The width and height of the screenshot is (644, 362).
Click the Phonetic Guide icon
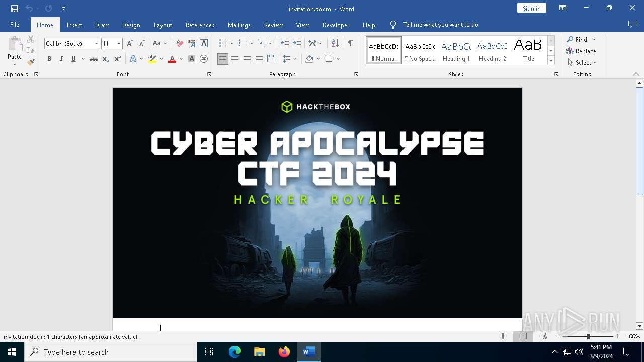[x=192, y=43]
